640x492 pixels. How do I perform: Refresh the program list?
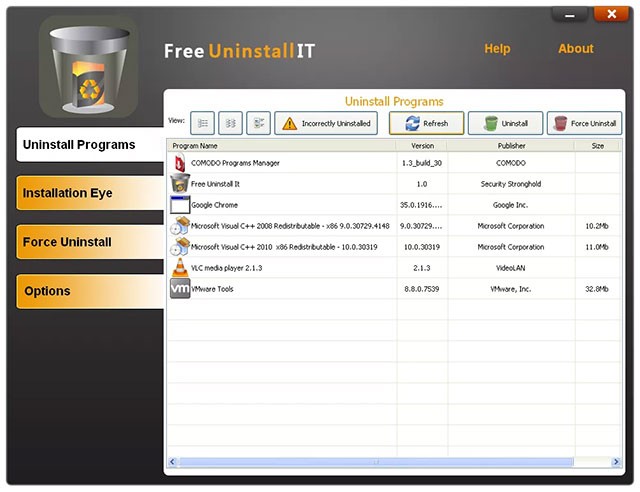[426, 123]
